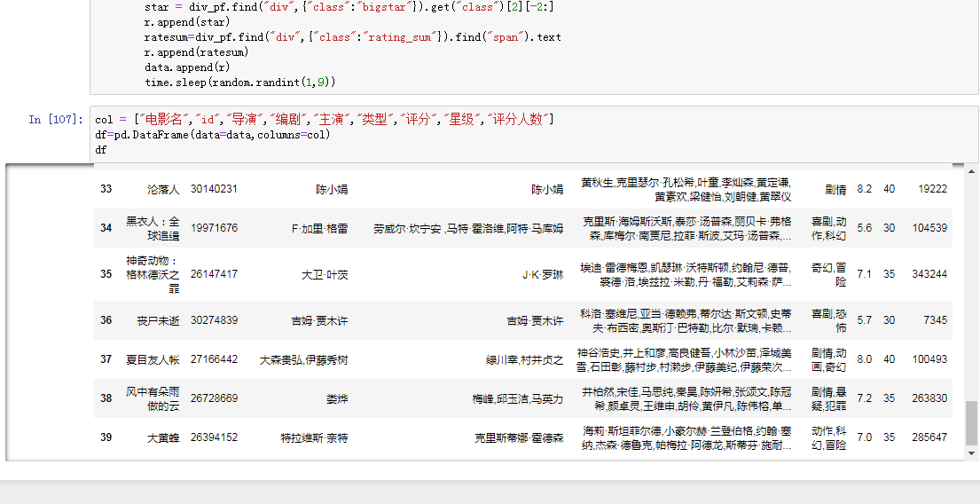Click director cell 大森贵弘,伊藤秀树
The image size is (980, 504).
[x=303, y=359]
